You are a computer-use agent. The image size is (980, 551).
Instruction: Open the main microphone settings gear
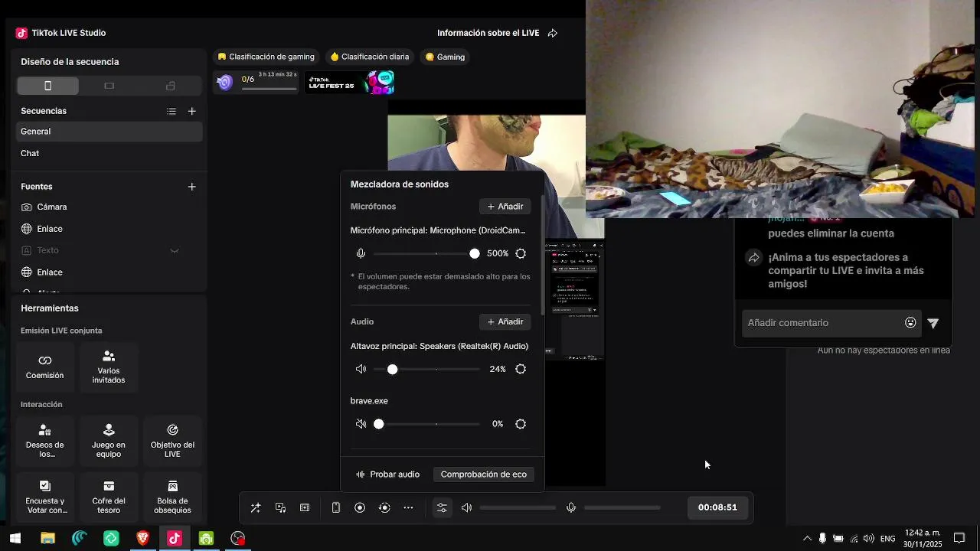pyautogui.click(x=521, y=253)
